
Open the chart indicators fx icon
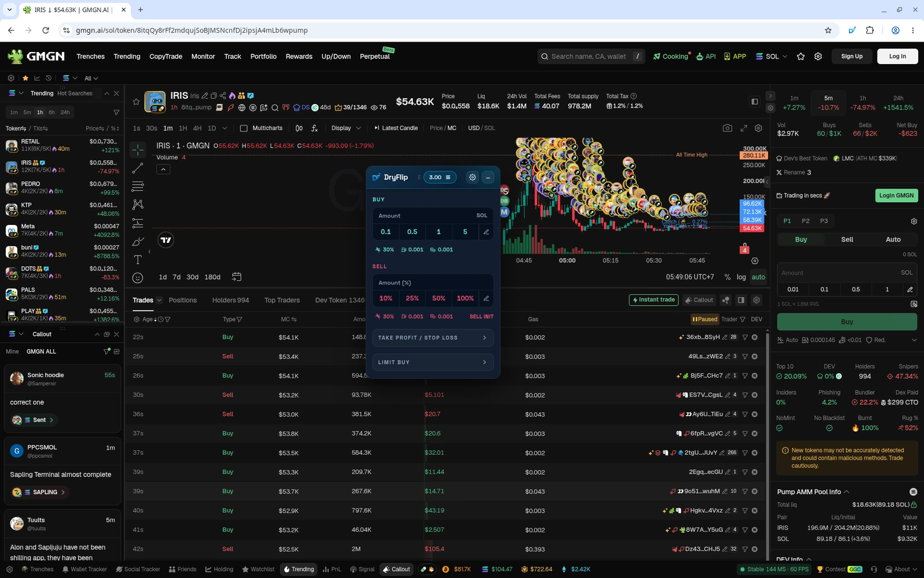pyautogui.click(x=314, y=128)
